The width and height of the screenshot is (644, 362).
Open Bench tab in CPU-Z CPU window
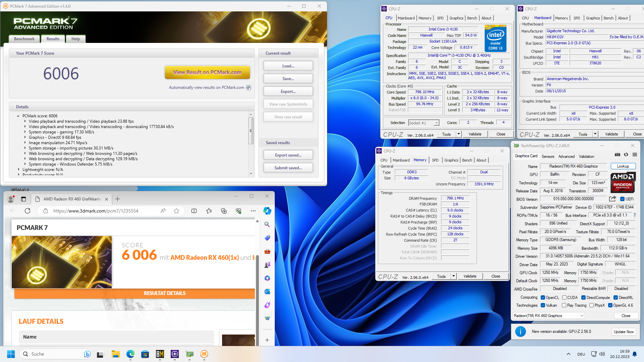click(472, 18)
